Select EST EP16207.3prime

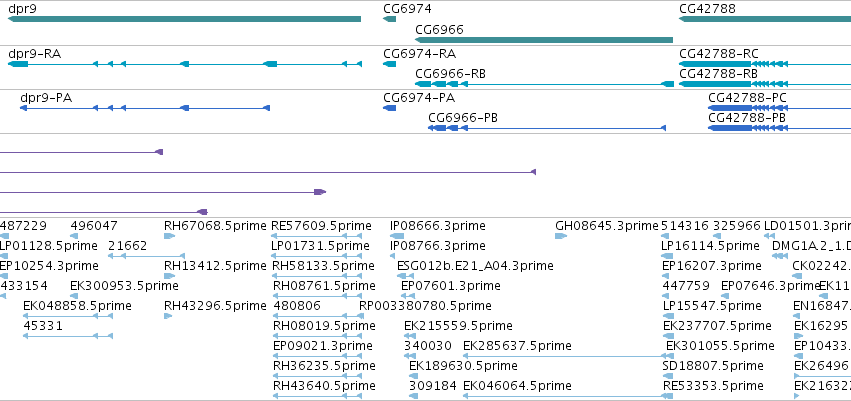(710, 266)
